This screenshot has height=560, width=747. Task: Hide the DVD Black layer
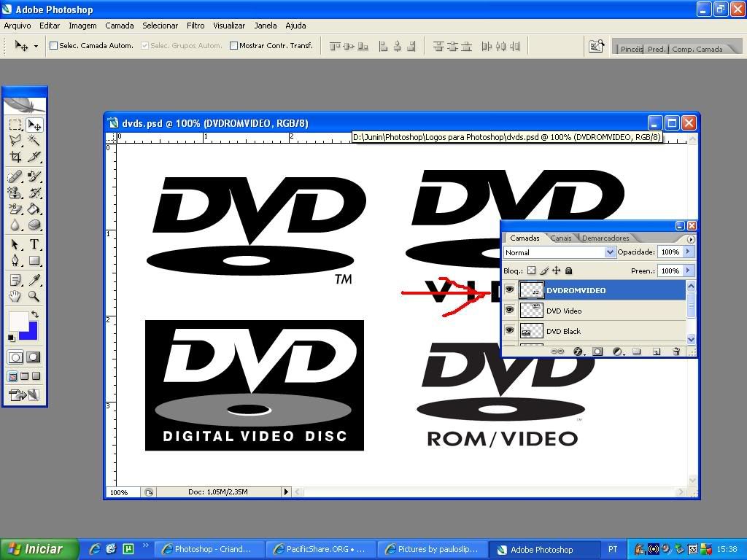pos(509,331)
